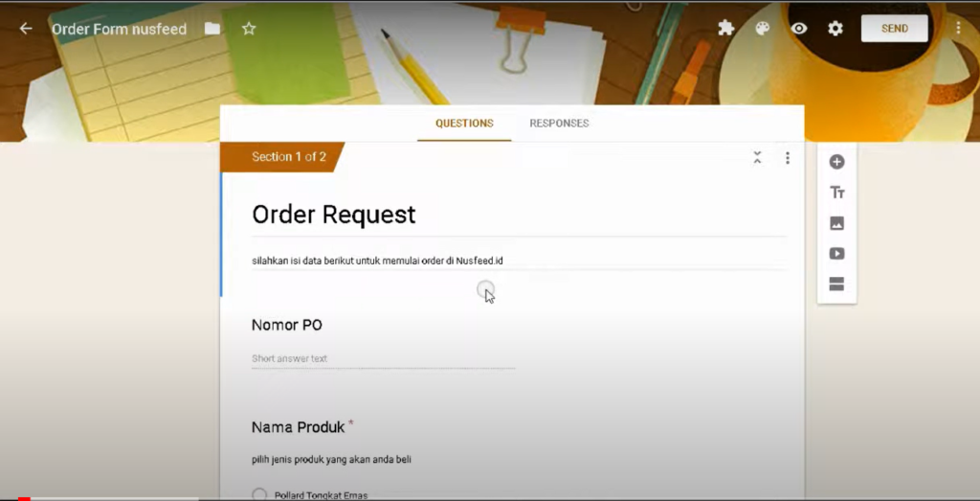The image size is (980, 501).
Task: Go back using the arrow icon
Action: tap(26, 29)
